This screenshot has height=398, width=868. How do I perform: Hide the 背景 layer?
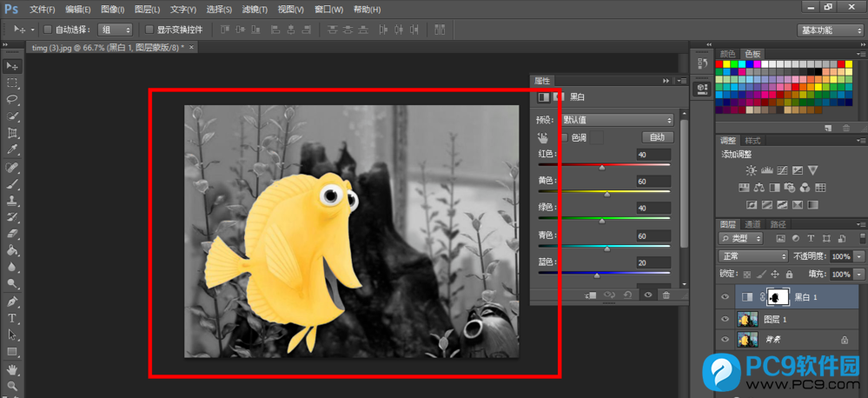tap(725, 339)
